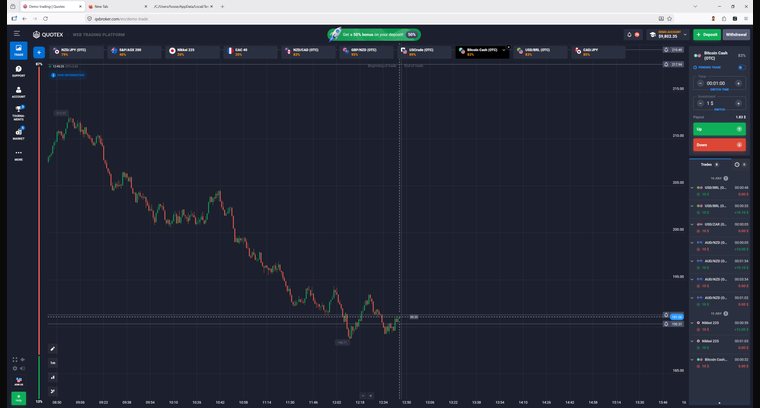Close the Bitcoin Cash (OTC) asset tab
The height and width of the screenshot is (408, 760).
click(508, 47)
